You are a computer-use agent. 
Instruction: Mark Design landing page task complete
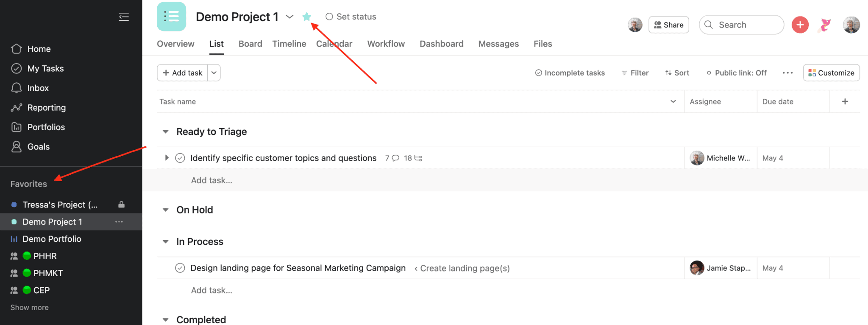click(x=180, y=268)
